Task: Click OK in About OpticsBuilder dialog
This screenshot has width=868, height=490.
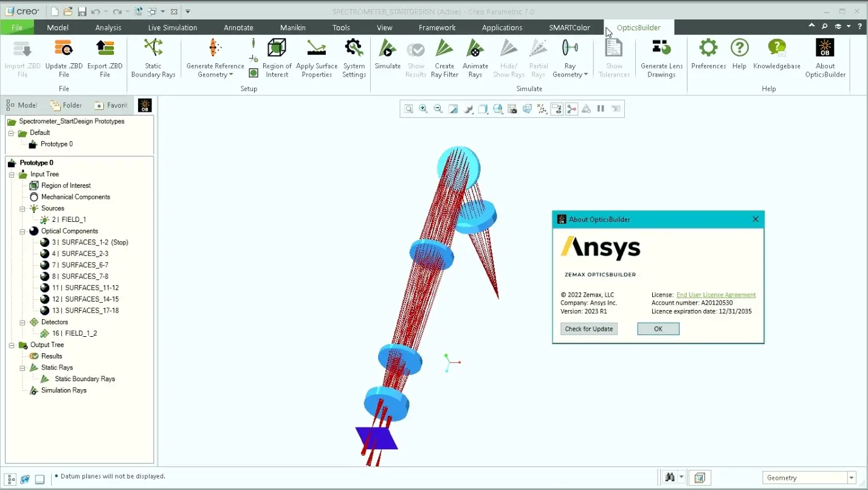Action: click(x=658, y=329)
